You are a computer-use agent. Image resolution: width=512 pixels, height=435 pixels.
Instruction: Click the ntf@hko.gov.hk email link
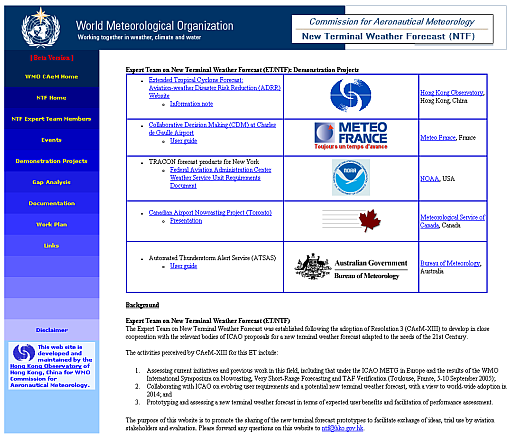[342, 428]
